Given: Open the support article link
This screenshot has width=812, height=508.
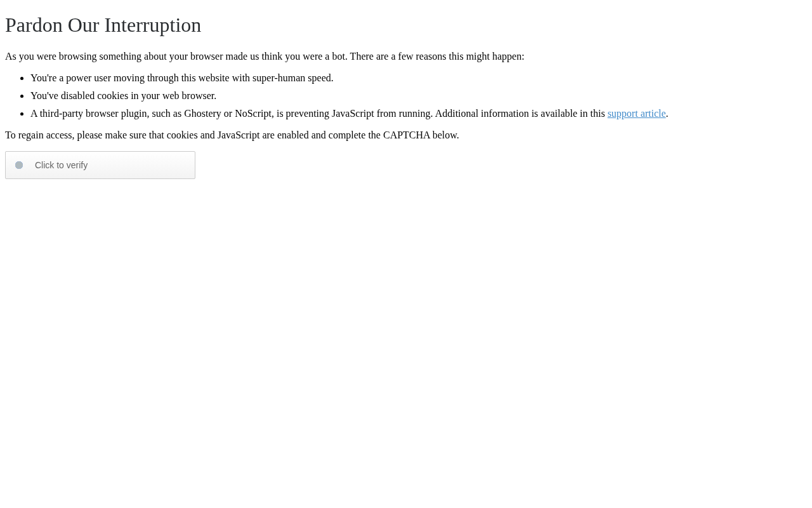Looking at the screenshot, I should coord(636,114).
